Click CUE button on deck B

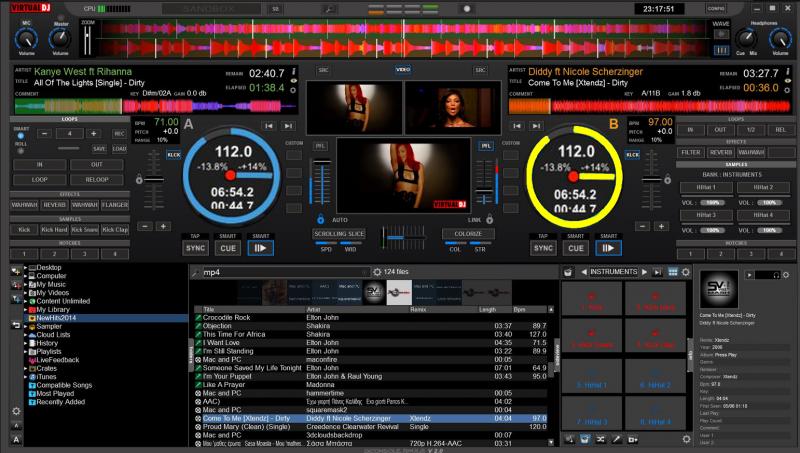576,248
